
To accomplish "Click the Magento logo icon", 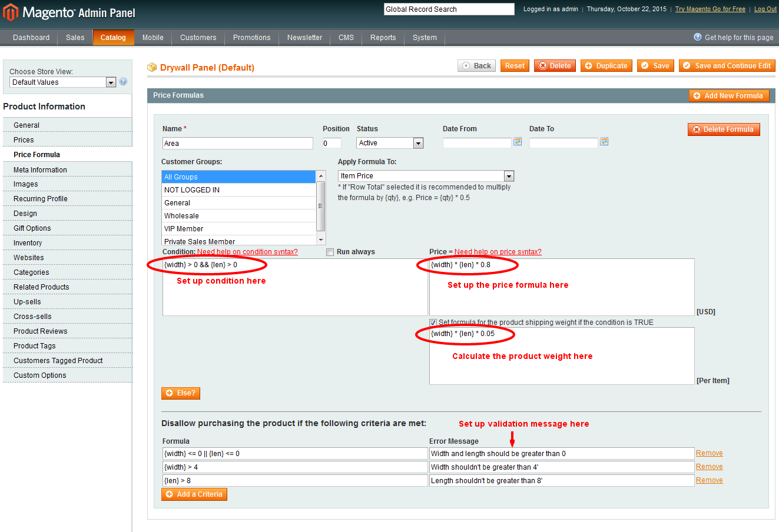I will [11, 12].
